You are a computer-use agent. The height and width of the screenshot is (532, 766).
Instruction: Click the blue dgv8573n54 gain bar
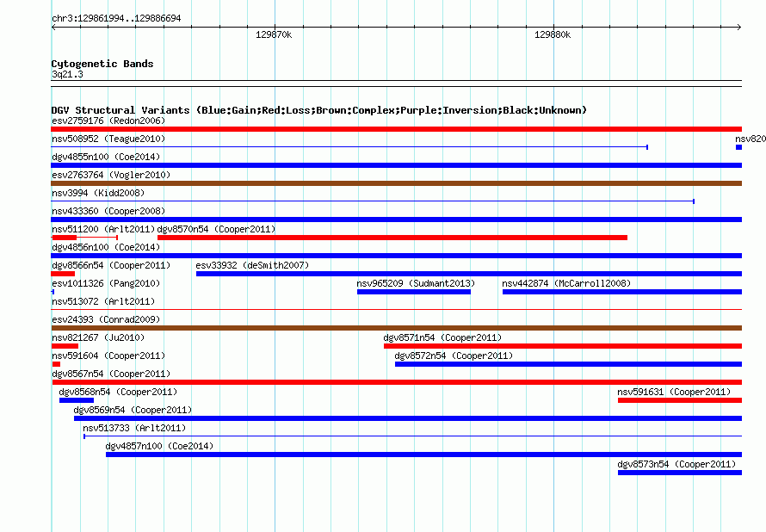[x=680, y=473]
